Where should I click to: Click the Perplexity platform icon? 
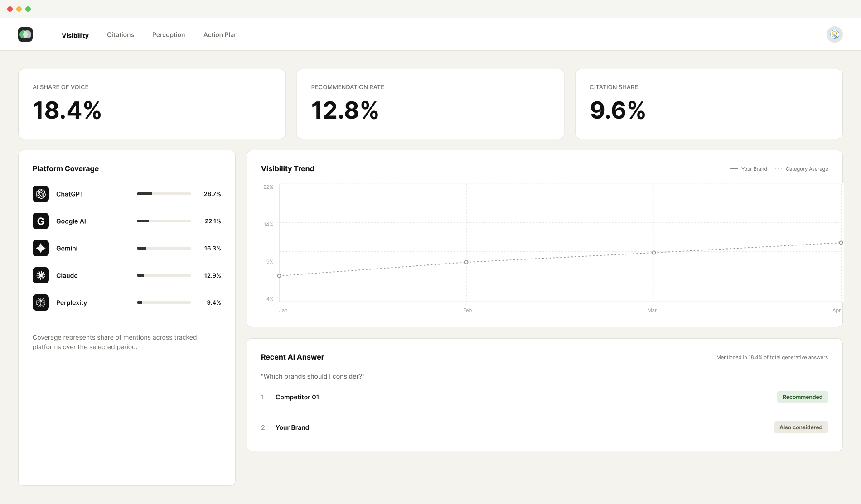[x=41, y=302]
